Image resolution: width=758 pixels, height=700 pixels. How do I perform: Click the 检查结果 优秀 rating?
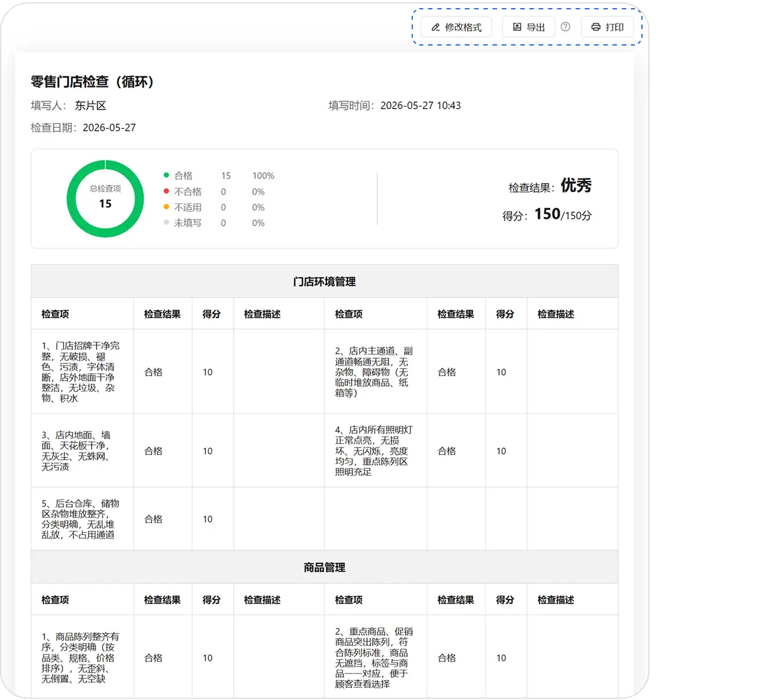tap(576, 185)
